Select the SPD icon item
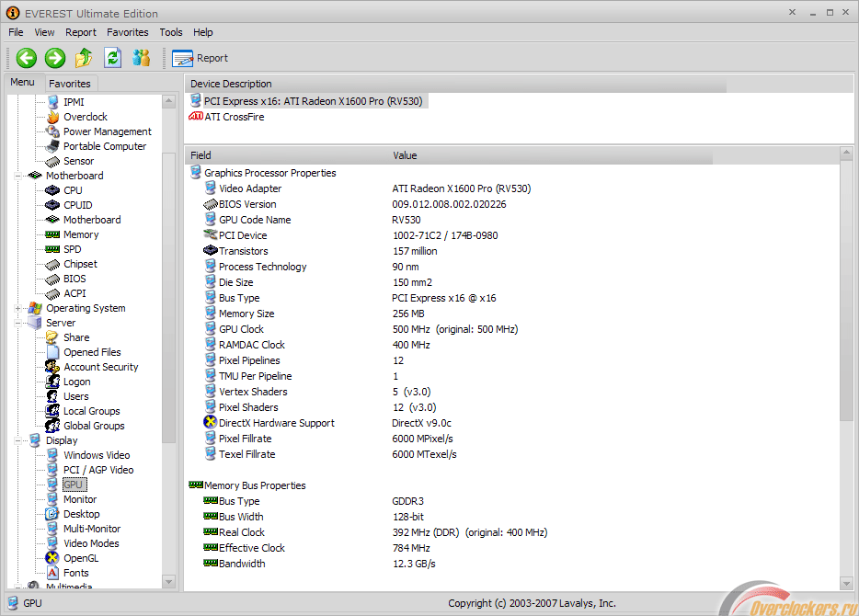Viewport: 859px width, 616px height. click(x=52, y=250)
